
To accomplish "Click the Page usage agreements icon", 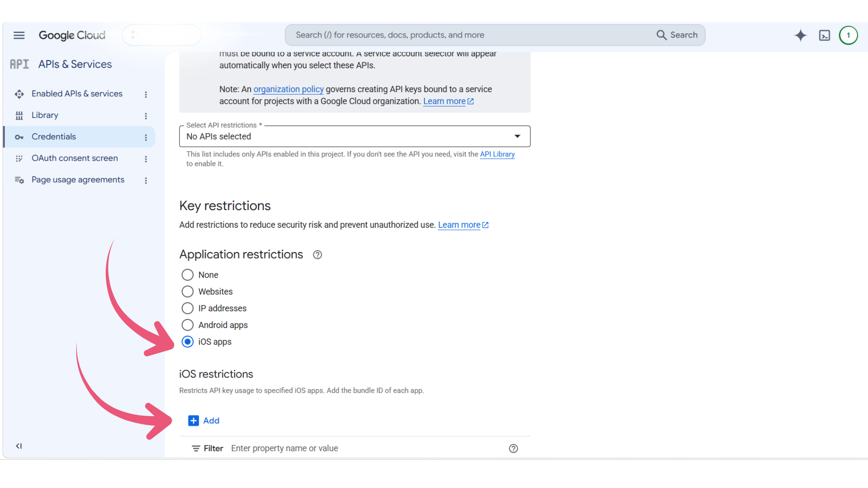I will click(x=19, y=180).
